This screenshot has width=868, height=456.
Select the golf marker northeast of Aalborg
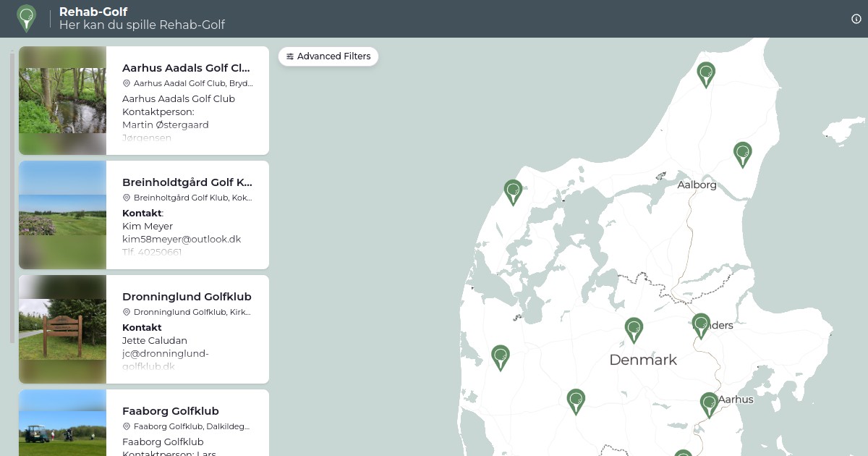tap(742, 155)
